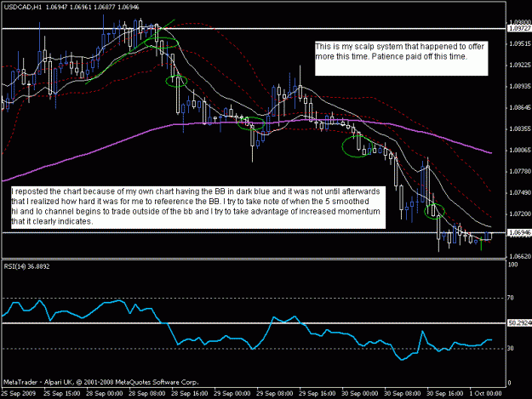Click the 25 Sep 15:00 time label
The height and width of the screenshot is (399, 532).
62,394
